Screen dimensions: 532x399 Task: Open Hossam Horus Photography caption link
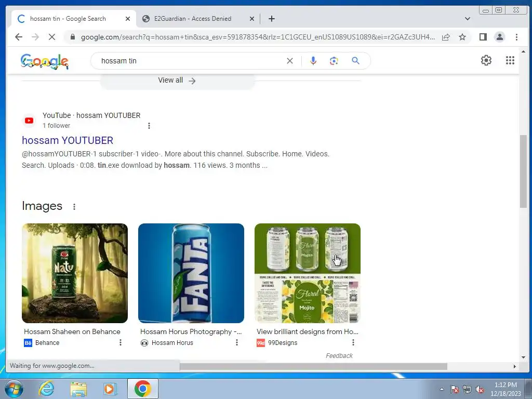pyautogui.click(x=191, y=331)
